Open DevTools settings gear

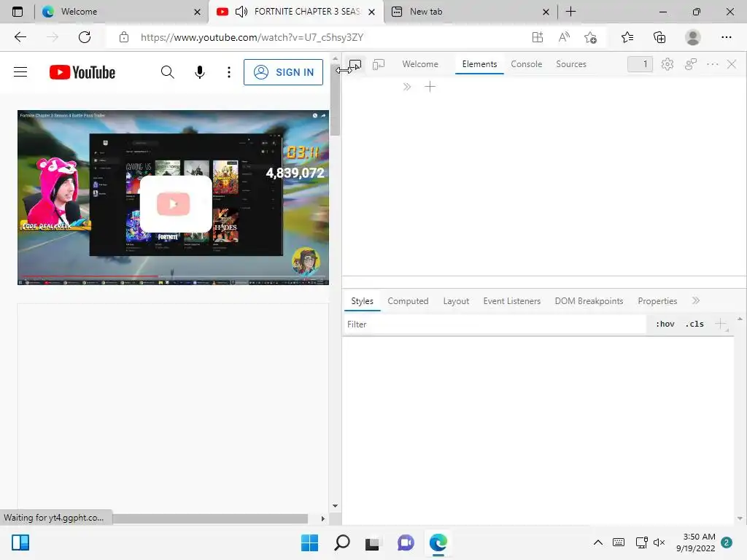click(667, 64)
